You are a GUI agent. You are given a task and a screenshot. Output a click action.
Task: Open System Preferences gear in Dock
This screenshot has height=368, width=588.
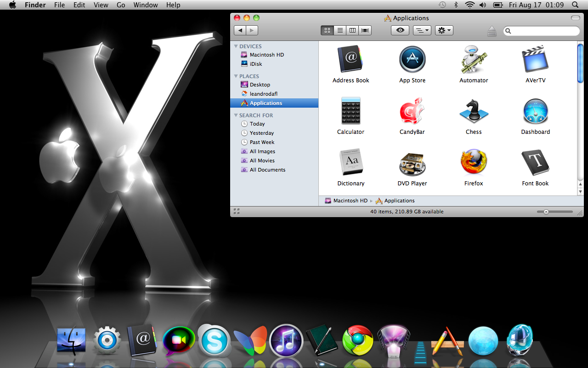[107, 340]
